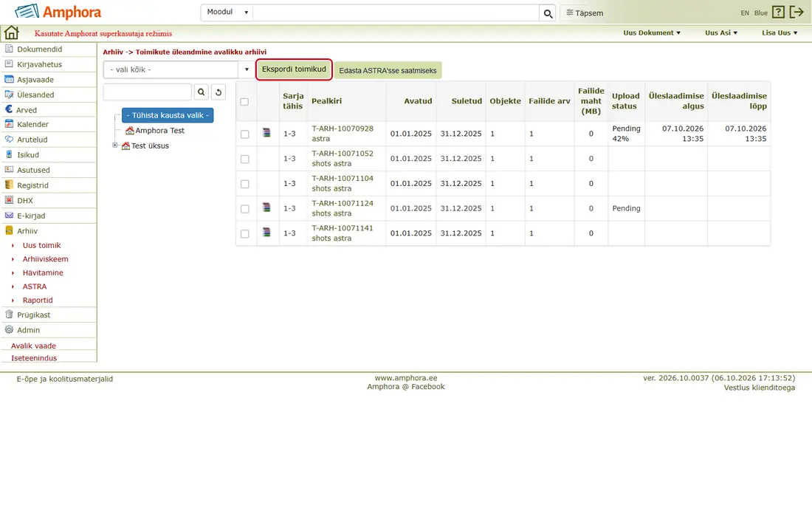Go to Arhiiviskeem under Arhiiv
The height and width of the screenshot is (508, 812).
pos(46,259)
